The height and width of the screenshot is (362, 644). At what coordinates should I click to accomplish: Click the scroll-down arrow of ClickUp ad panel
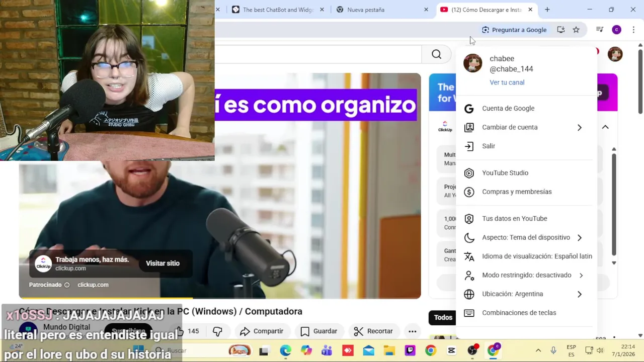coord(614,263)
